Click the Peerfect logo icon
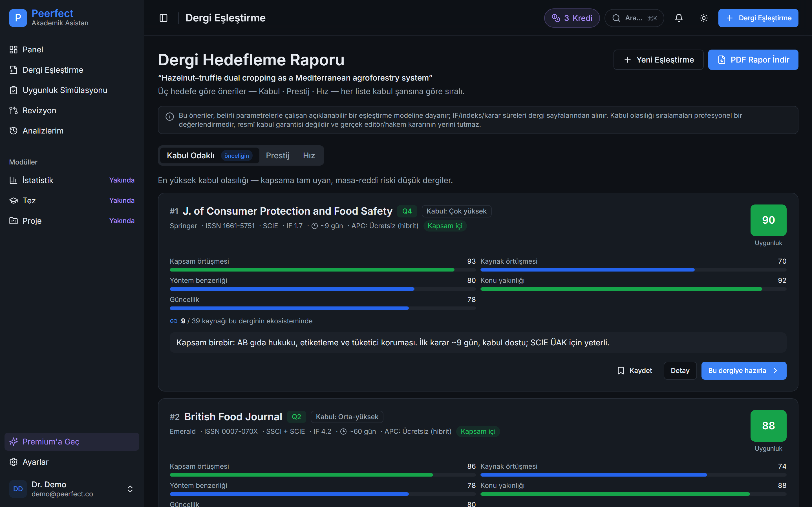The image size is (812, 507). 18,18
